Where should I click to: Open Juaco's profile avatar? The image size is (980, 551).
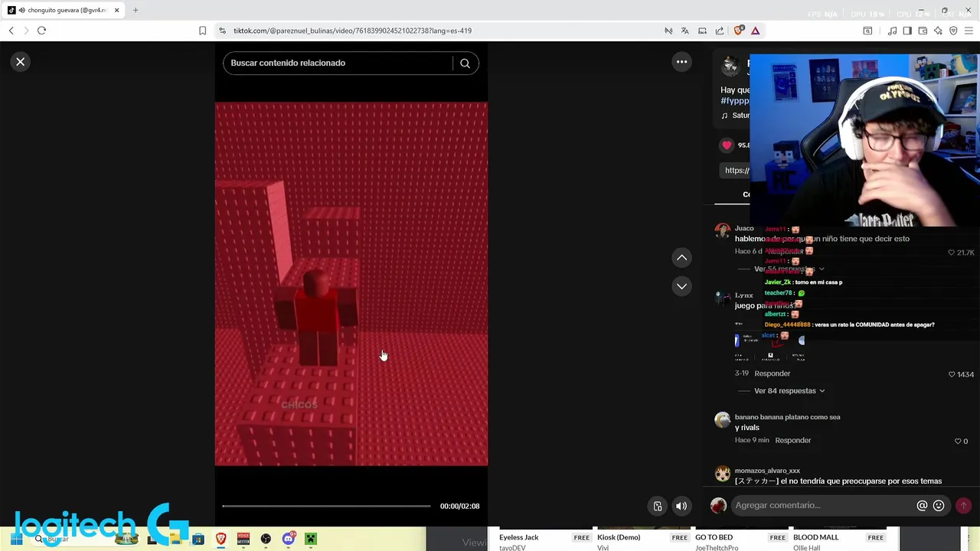point(722,232)
